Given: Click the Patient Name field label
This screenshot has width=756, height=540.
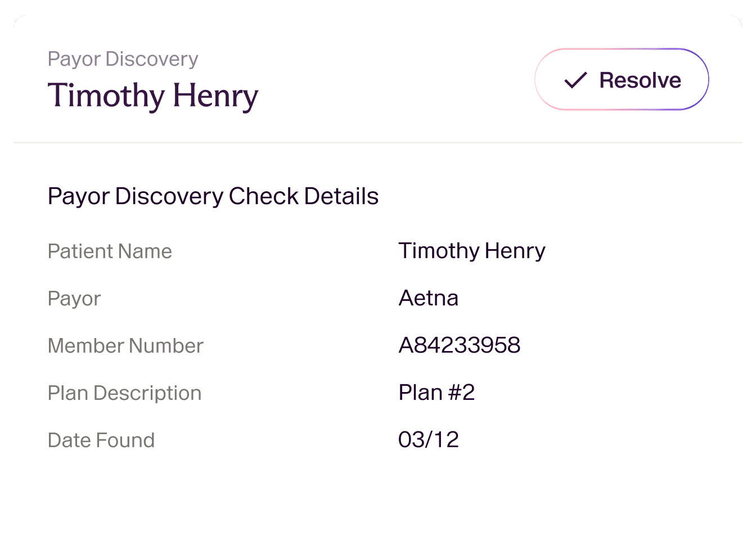Looking at the screenshot, I should 110,251.
